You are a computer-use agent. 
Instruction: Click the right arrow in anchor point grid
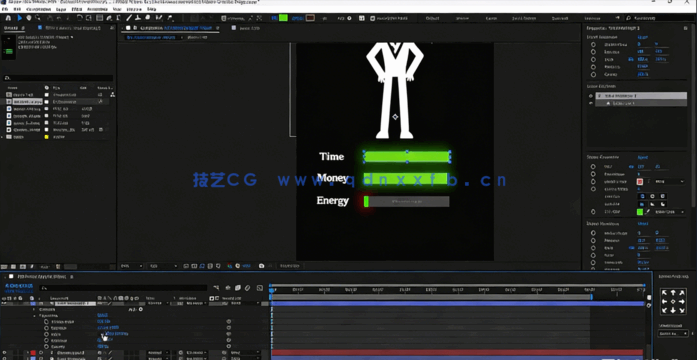682,301
